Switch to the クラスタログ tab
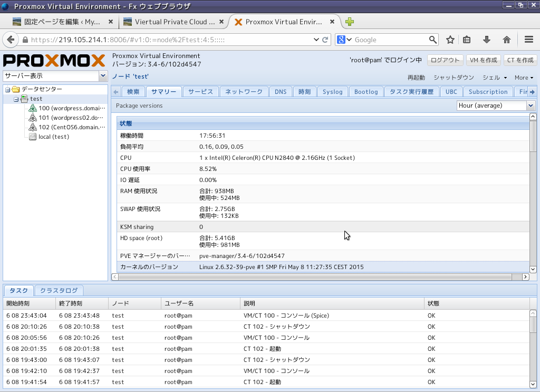 59,290
